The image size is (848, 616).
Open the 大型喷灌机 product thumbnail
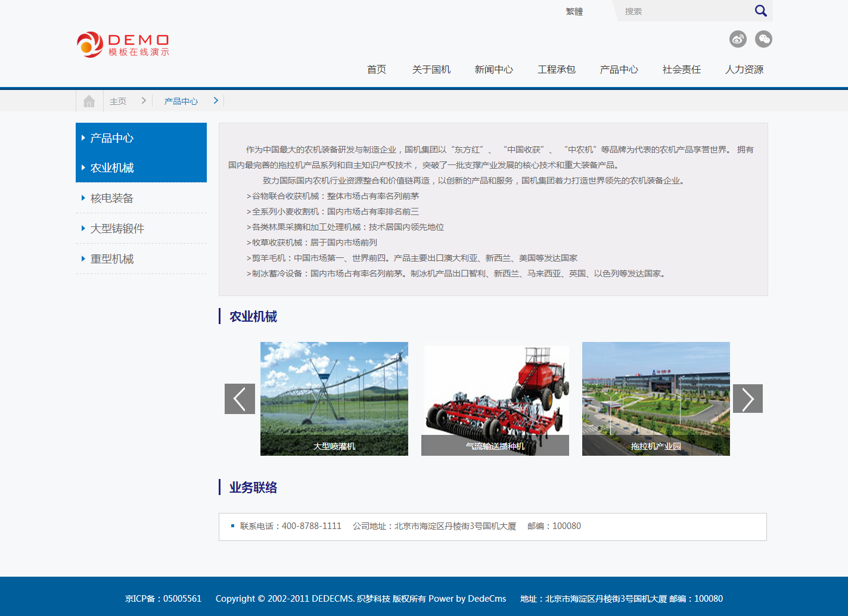(x=334, y=399)
